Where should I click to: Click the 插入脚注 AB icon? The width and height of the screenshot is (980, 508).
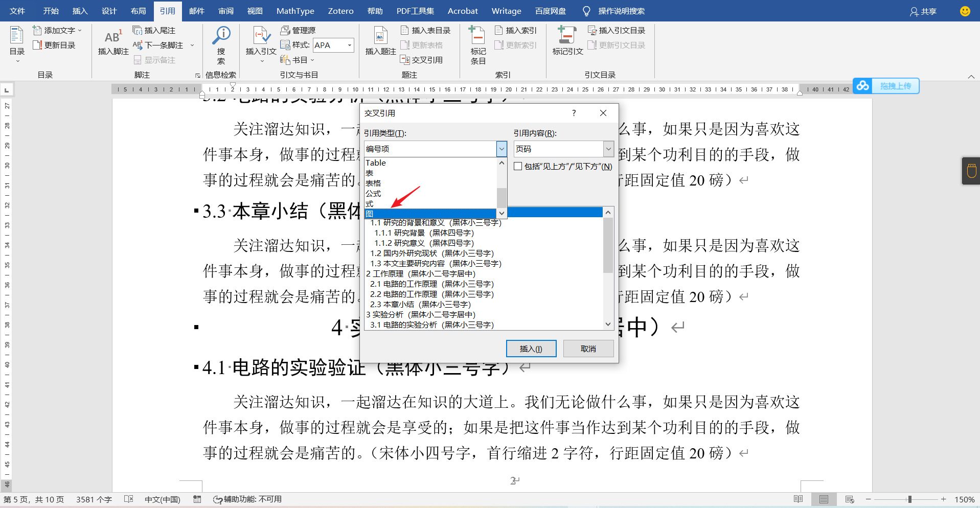(113, 41)
